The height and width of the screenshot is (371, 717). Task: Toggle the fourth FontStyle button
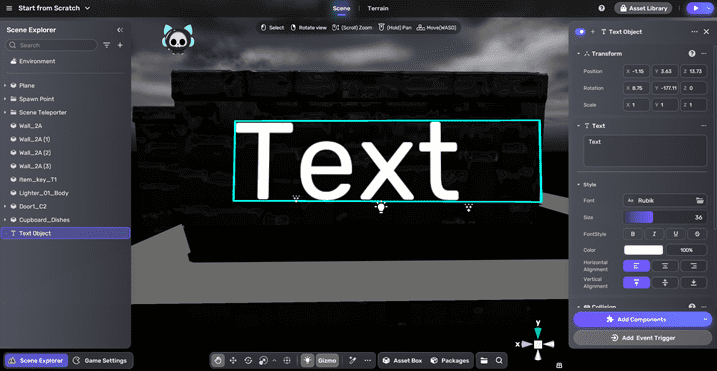tap(697, 234)
